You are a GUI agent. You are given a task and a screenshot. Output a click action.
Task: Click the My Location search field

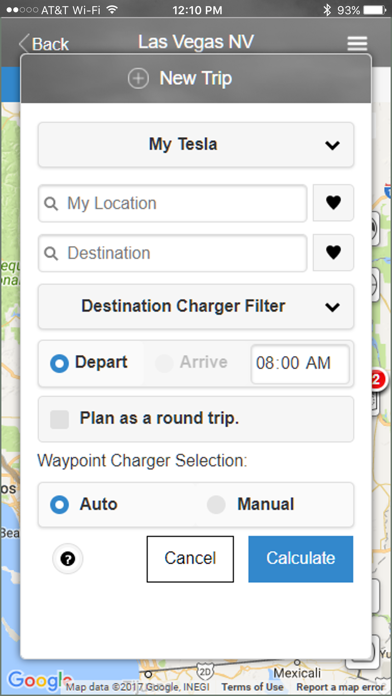click(173, 203)
